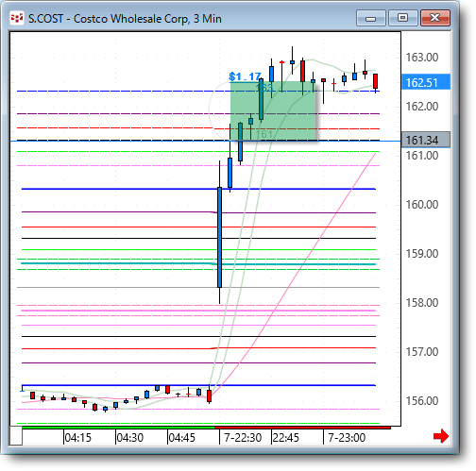476x471 pixels.
Task: Click the green shaded measurement rectangle
Action: click(x=273, y=110)
